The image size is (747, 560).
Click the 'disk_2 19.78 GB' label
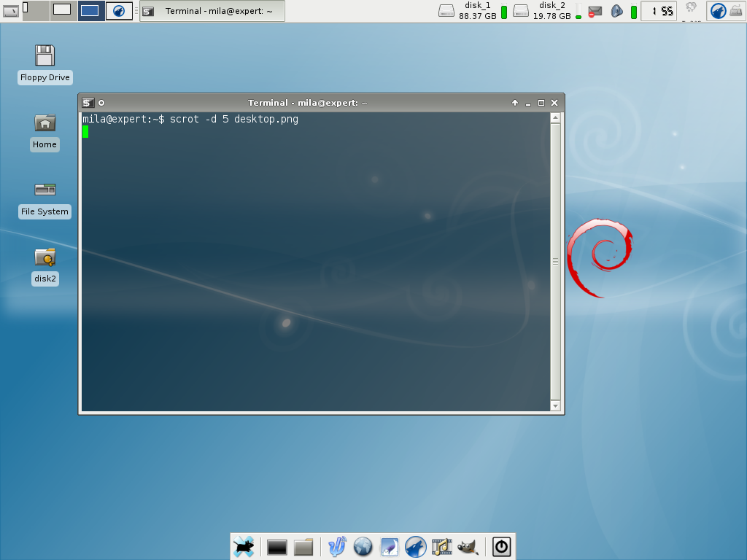551,11
